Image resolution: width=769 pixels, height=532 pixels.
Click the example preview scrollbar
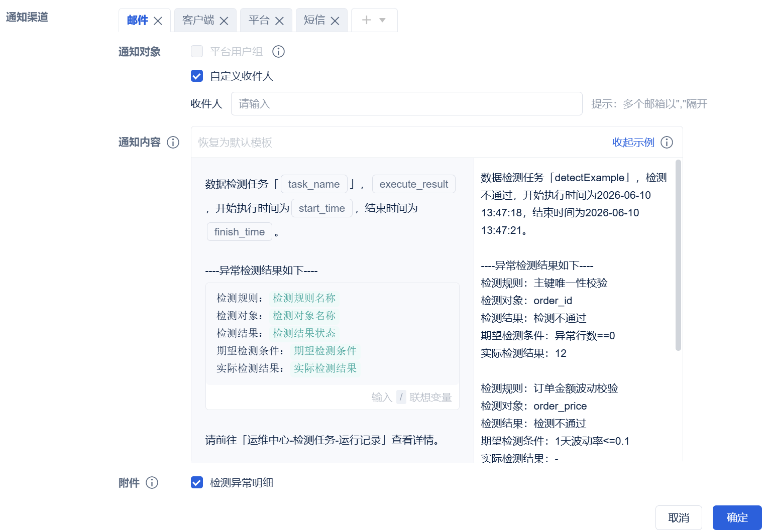point(678,255)
